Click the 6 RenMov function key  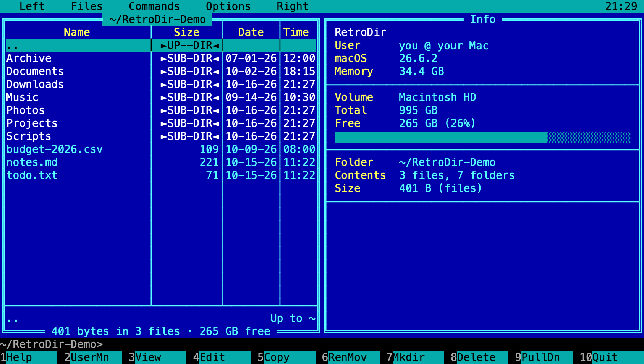coord(351,357)
